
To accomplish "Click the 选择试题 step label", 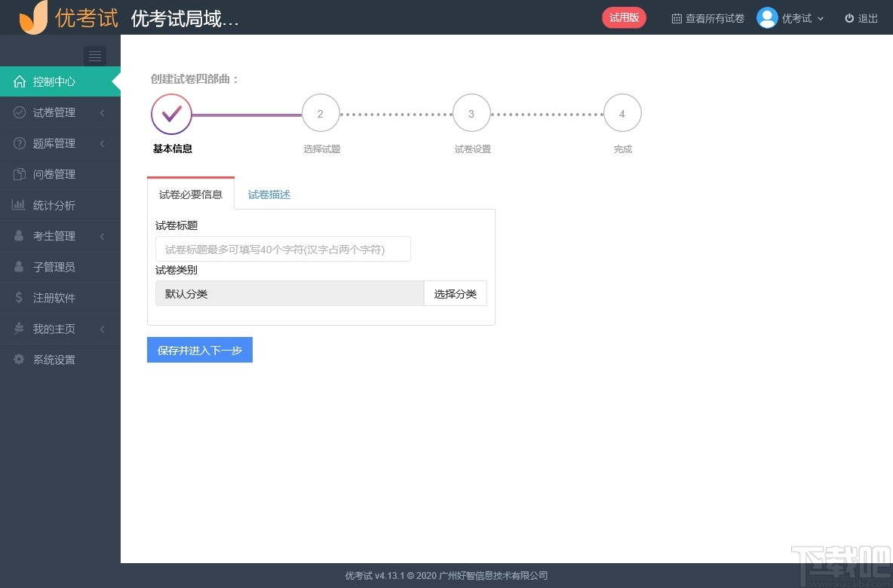I will (x=322, y=149).
